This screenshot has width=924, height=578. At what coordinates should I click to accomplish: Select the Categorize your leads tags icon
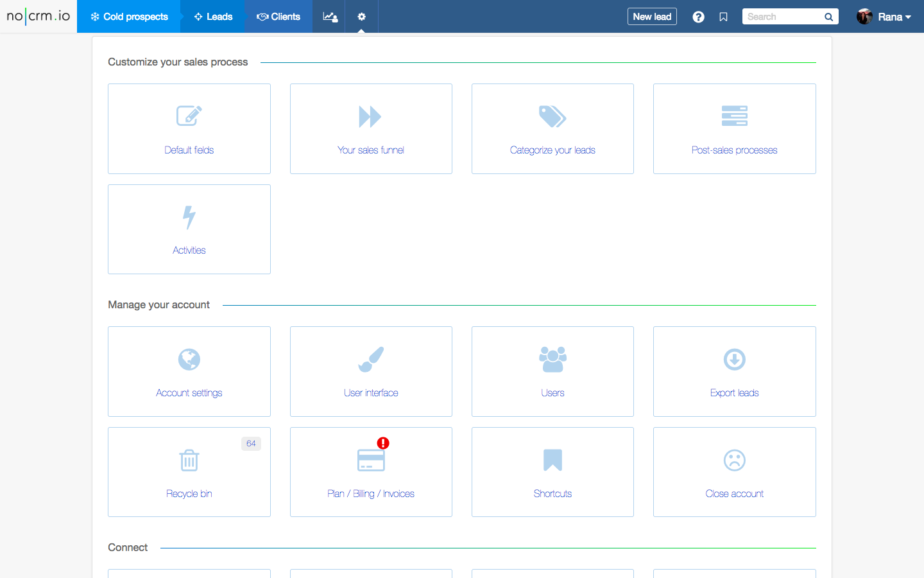552,116
